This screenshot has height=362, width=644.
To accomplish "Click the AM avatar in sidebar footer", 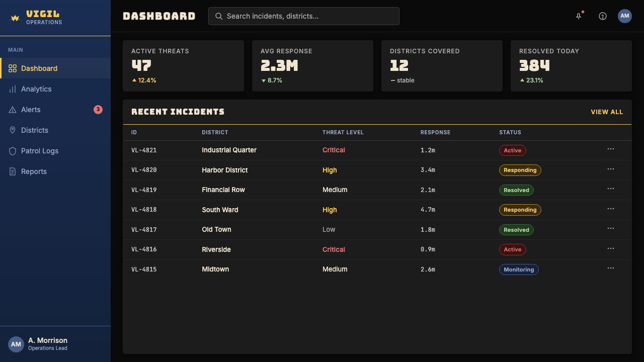I will (16, 344).
